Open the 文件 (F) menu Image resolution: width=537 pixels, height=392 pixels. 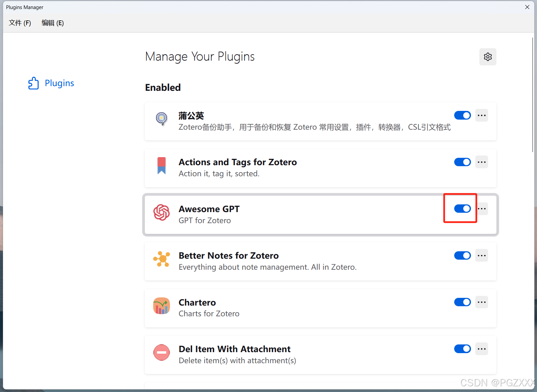(x=20, y=23)
